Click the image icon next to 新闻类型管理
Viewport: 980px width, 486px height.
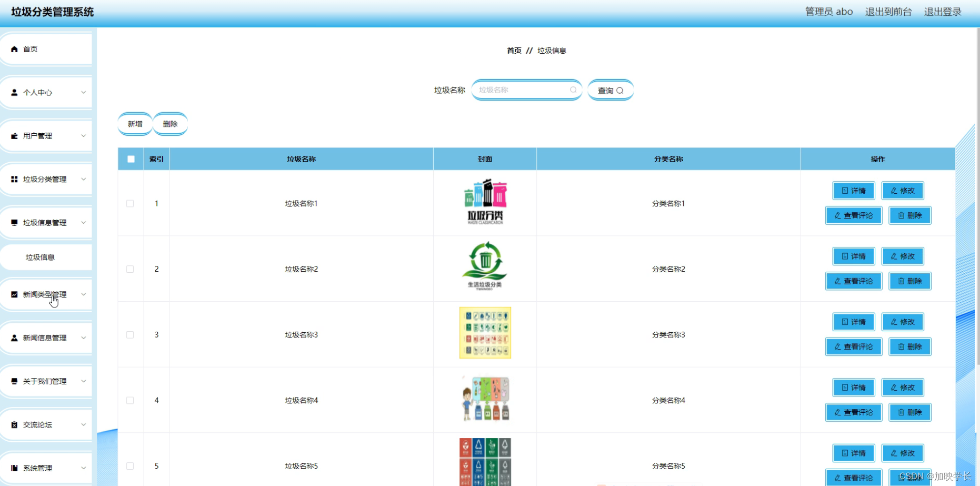coord(14,294)
